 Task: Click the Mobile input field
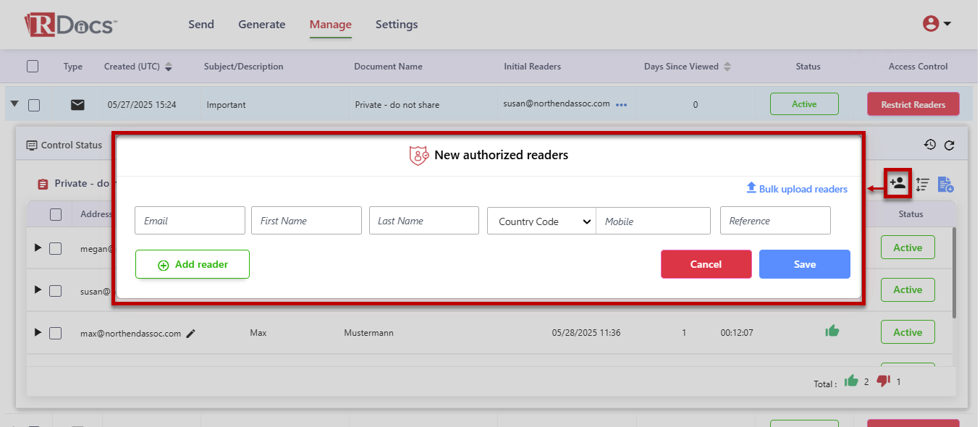pos(654,221)
